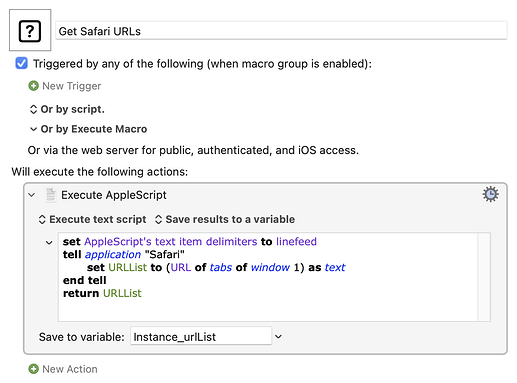Click the green New Action plus icon

tap(33, 369)
